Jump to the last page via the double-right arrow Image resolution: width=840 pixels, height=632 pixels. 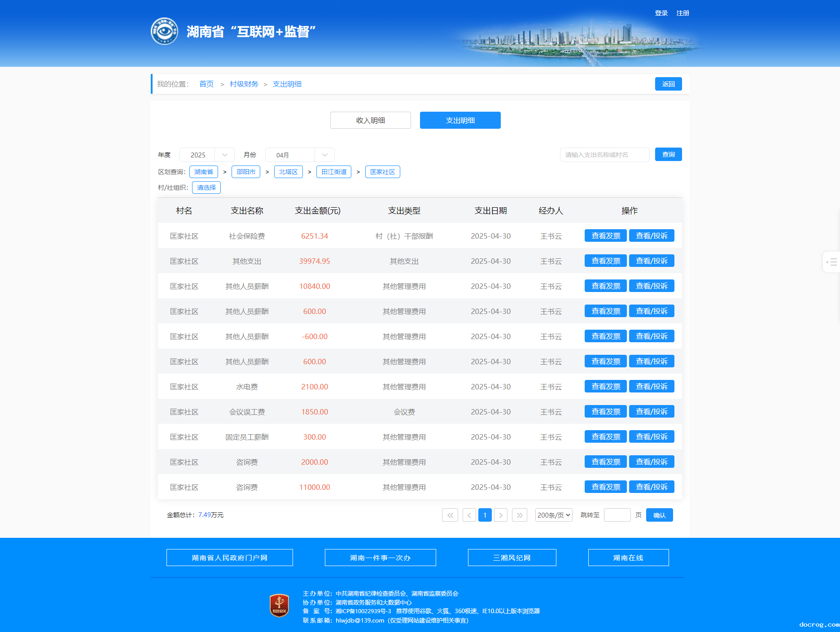click(519, 515)
